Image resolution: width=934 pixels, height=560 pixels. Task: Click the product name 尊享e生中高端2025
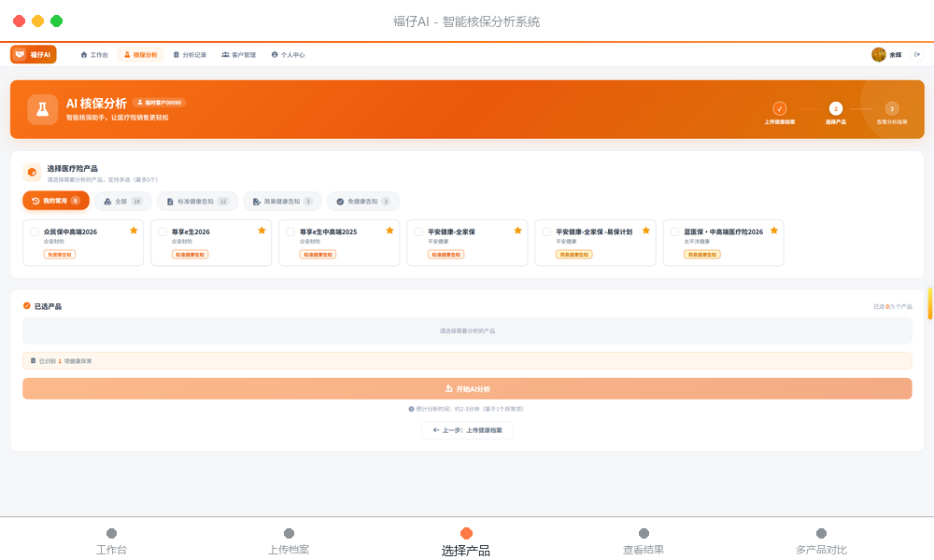click(328, 231)
